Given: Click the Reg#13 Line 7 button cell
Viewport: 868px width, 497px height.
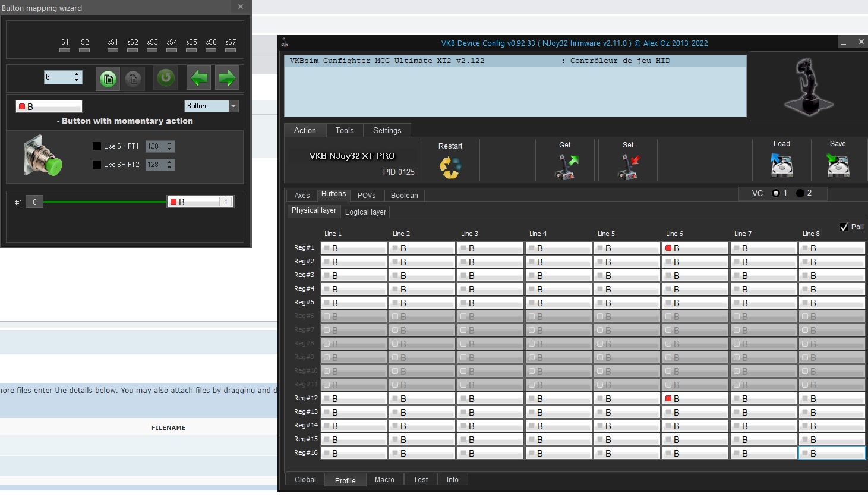Looking at the screenshot, I should point(764,412).
